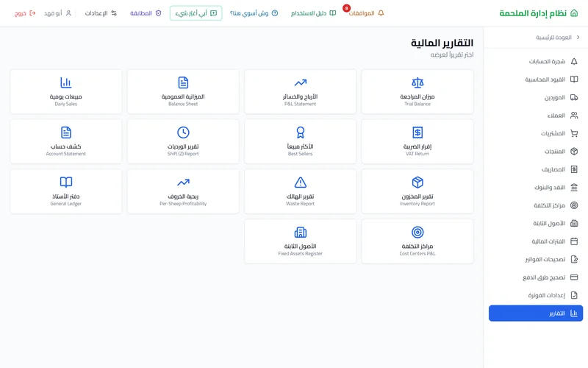The height and width of the screenshot is (368, 588).
Task: Open the VAT Return report
Action: coord(417,141)
